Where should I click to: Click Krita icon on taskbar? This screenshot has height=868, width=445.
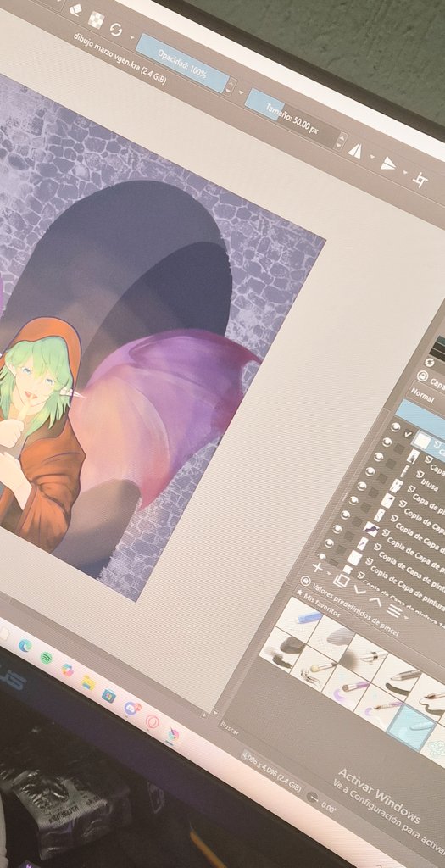pyautogui.click(x=173, y=735)
